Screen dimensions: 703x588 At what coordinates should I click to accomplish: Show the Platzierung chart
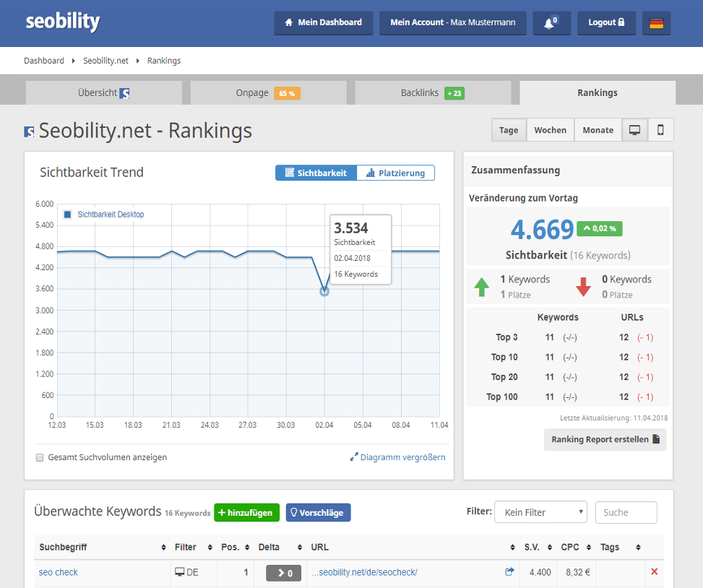(x=395, y=173)
